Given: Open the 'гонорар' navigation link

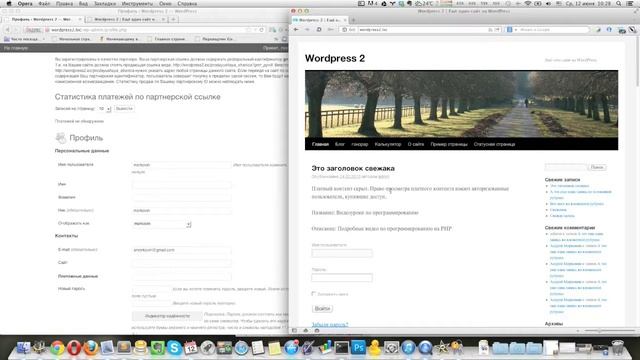Looking at the screenshot, I should click(x=360, y=144).
